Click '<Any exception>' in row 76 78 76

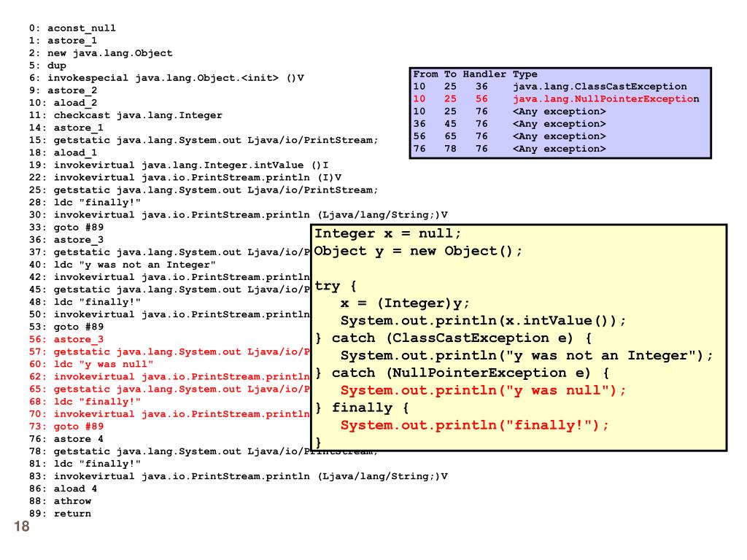click(x=560, y=149)
